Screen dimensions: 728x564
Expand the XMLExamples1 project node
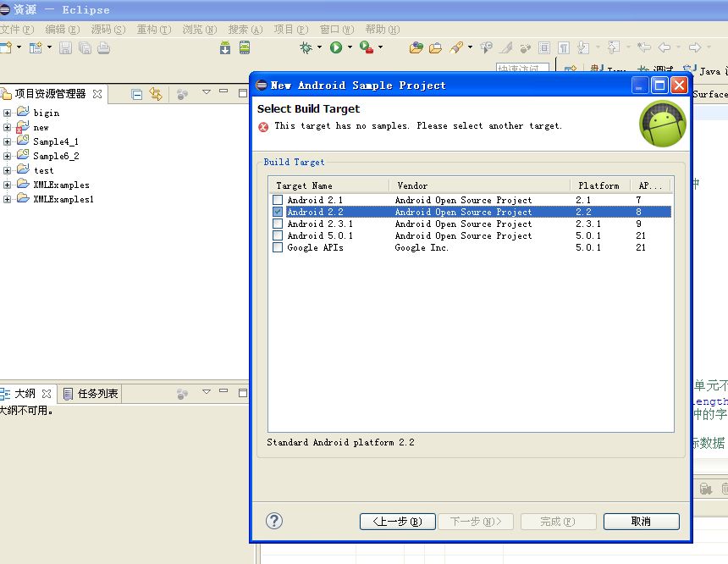(7, 199)
